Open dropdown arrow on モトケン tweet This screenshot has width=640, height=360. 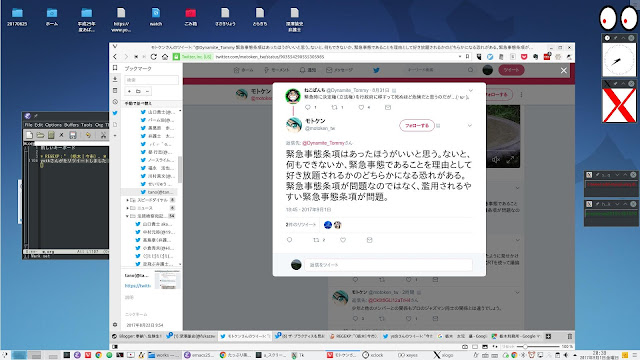click(x=470, y=126)
